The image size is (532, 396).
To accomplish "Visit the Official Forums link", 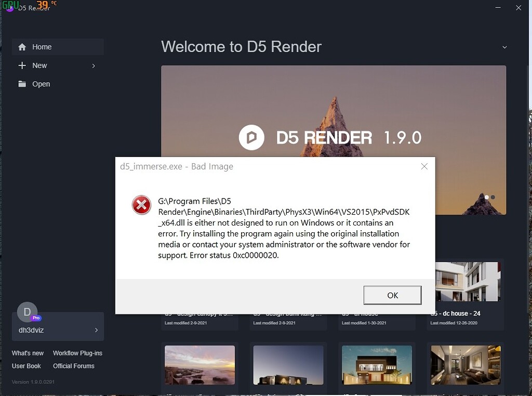I will tap(74, 366).
